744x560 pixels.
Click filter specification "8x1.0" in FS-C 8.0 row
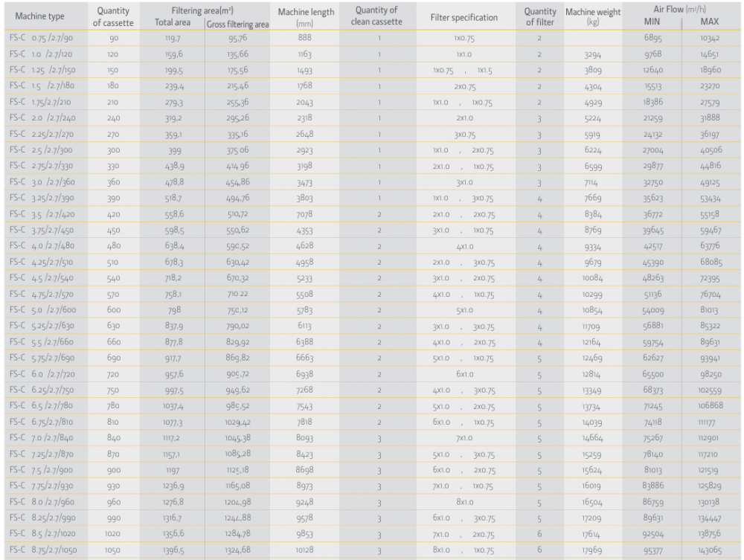point(464,502)
